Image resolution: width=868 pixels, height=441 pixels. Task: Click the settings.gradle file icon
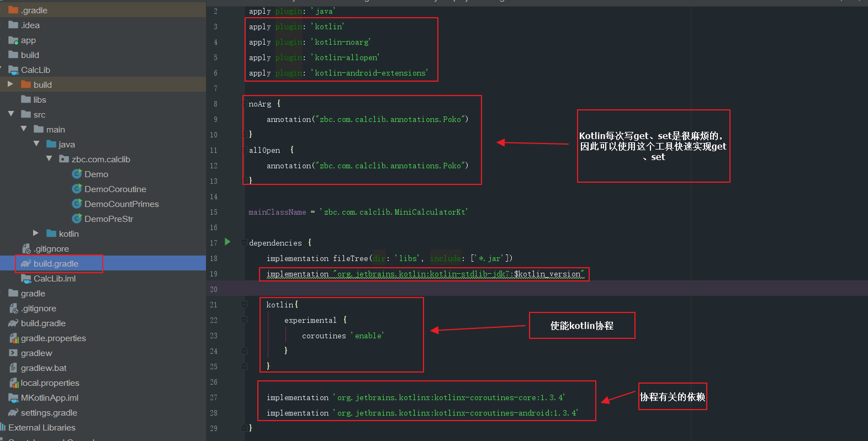13,412
